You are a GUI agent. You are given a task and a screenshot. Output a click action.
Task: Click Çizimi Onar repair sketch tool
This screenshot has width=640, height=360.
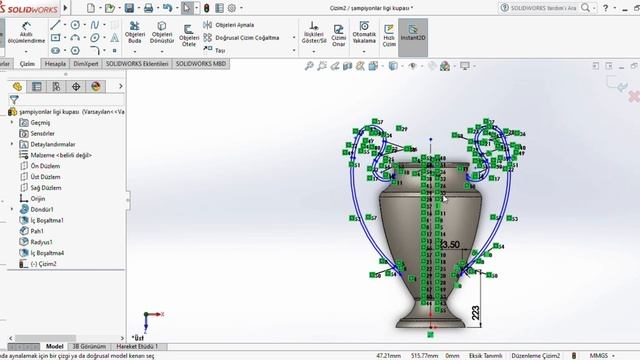[338, 35]
